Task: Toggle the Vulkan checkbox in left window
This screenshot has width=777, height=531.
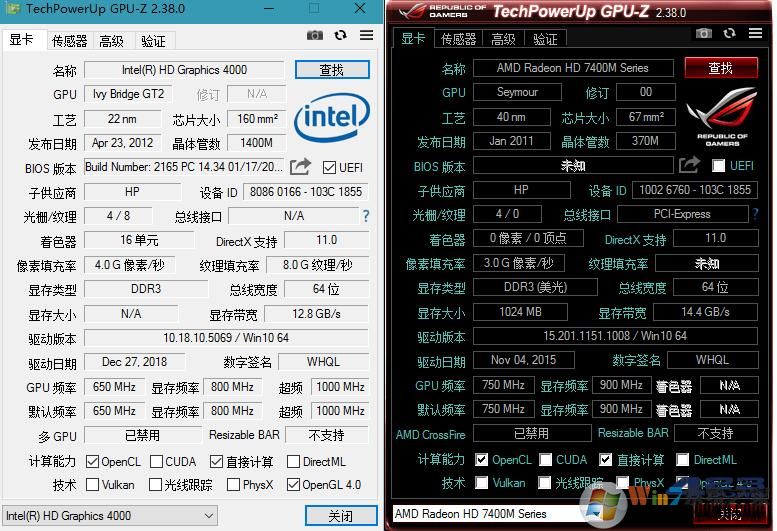Action: pos(92,485)
